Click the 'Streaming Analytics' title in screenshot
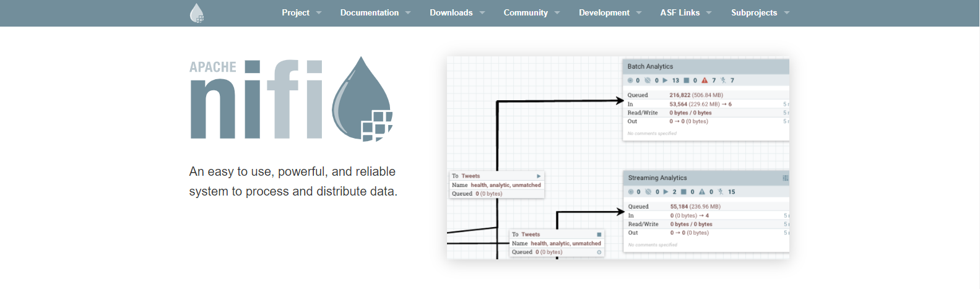Viewport: 980px width, 289px height. pos(657,178)
